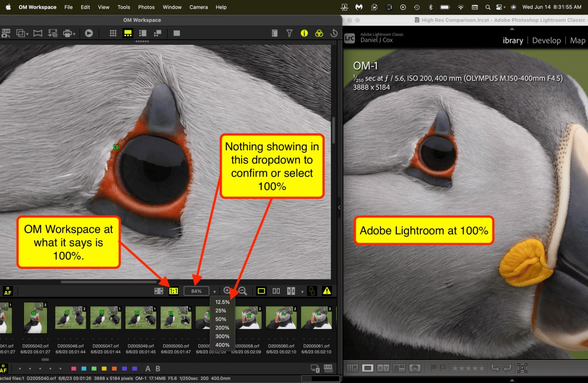Screen dimensions: 588x383
Task: Choose 300% from the zoom list
Action: coord(222,336)
